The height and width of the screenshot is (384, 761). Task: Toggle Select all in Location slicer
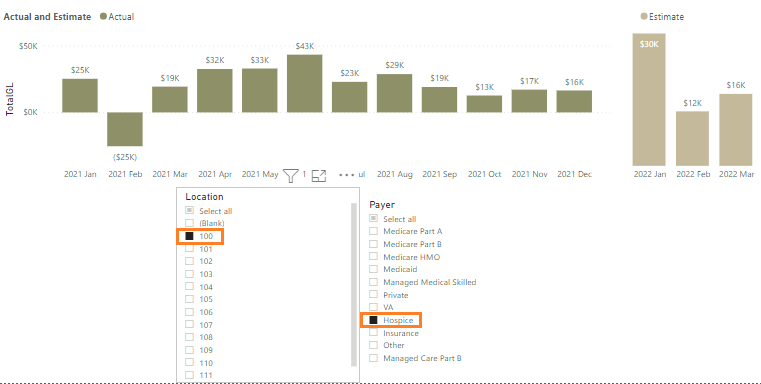(189, 211)
